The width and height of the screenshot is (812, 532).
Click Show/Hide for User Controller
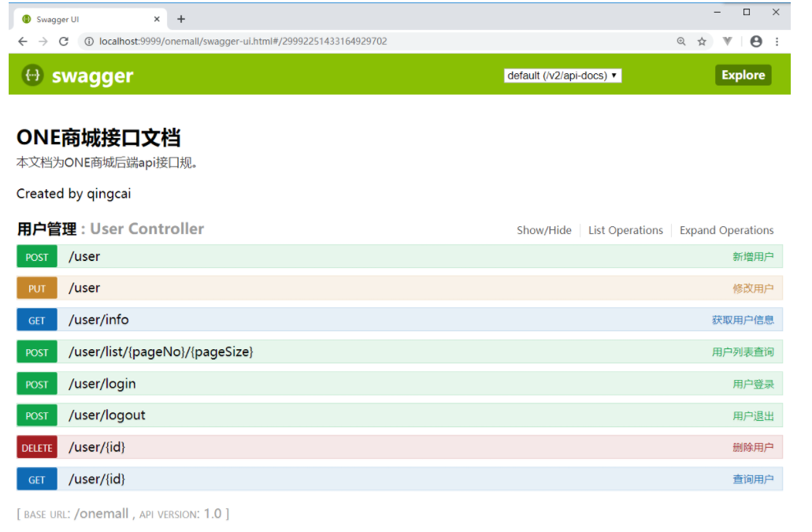tap(543, 230)
